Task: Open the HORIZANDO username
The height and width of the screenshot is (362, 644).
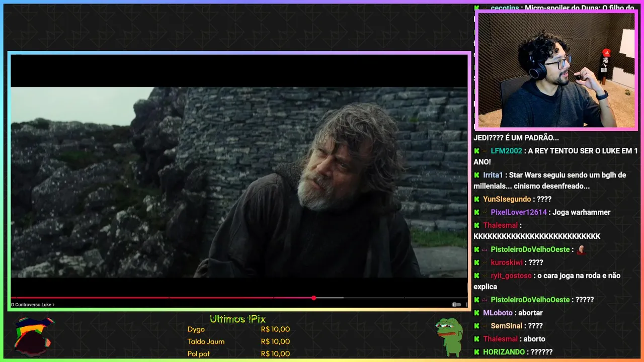Action: [504, 352]
